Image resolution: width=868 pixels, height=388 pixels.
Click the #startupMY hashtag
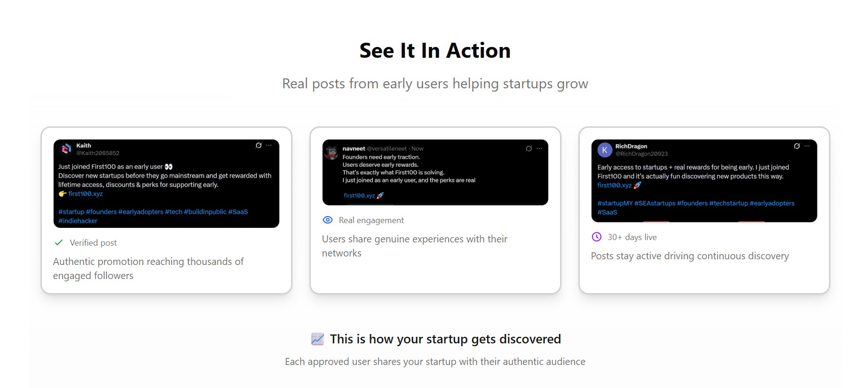[615, 203]
